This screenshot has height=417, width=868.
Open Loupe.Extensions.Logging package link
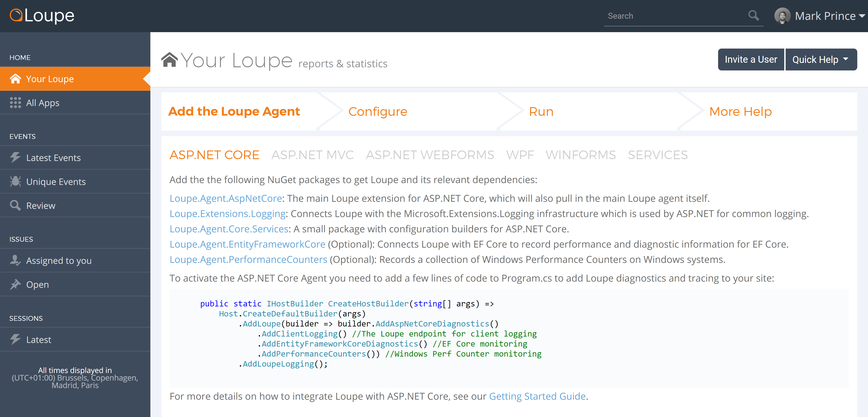point(228,213)
